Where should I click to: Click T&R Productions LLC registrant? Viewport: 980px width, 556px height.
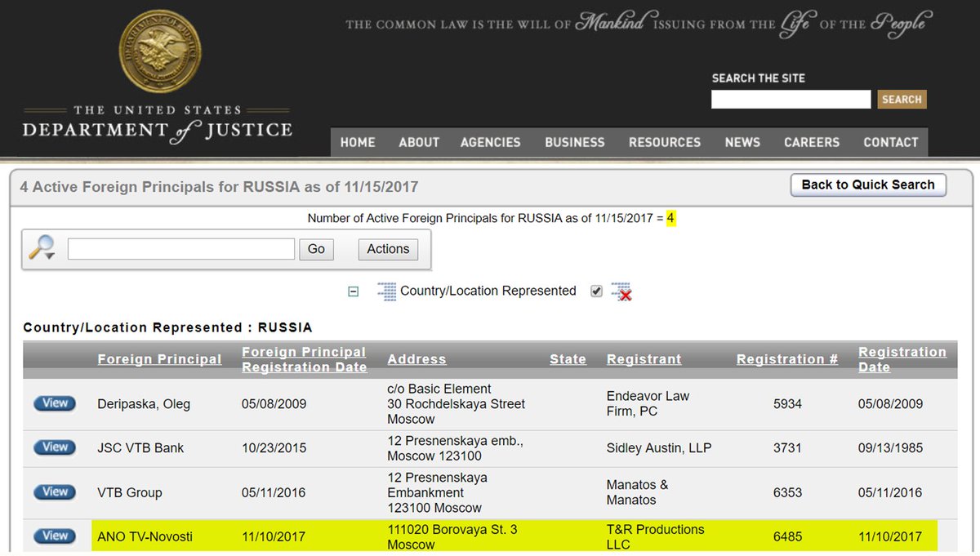655,536
